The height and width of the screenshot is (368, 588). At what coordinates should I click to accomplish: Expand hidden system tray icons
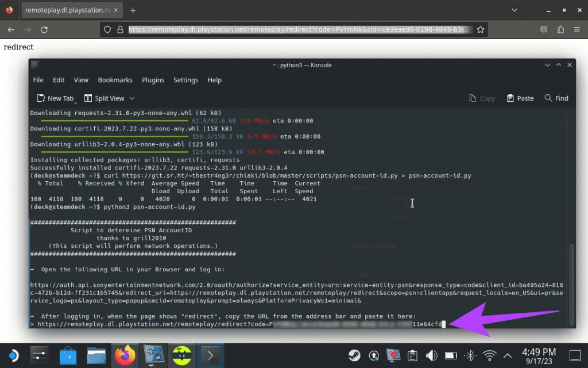point(508,355)
